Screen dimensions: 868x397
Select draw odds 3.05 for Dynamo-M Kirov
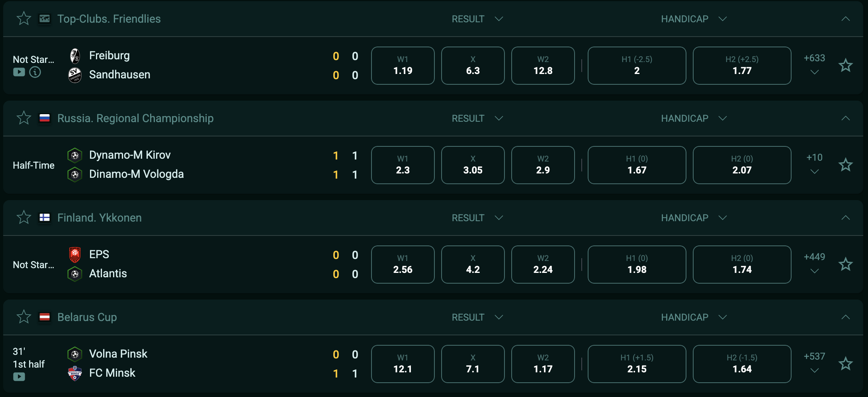[473, 165]
